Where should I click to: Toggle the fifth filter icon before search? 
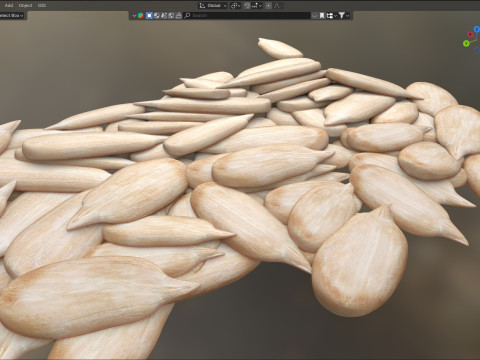click(178, 16)
